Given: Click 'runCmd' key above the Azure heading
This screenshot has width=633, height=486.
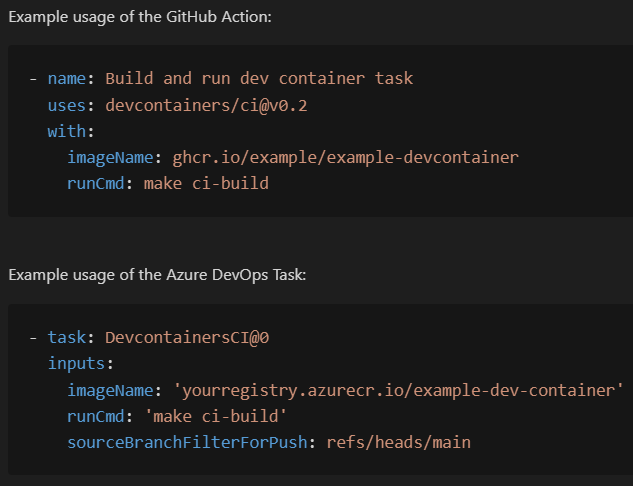Looking at the screenshot, I should click(x=96, y=183).
